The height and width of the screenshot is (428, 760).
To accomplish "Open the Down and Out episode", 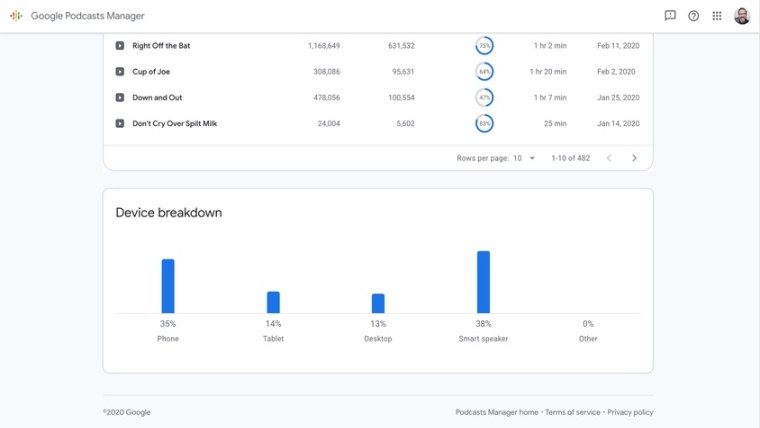I will (157, 97).
